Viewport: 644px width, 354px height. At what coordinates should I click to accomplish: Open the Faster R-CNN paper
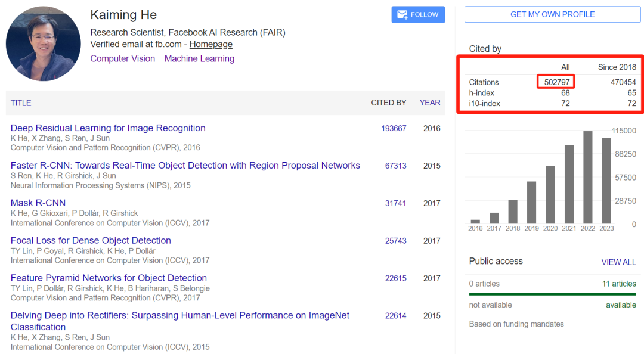point(185,166)
